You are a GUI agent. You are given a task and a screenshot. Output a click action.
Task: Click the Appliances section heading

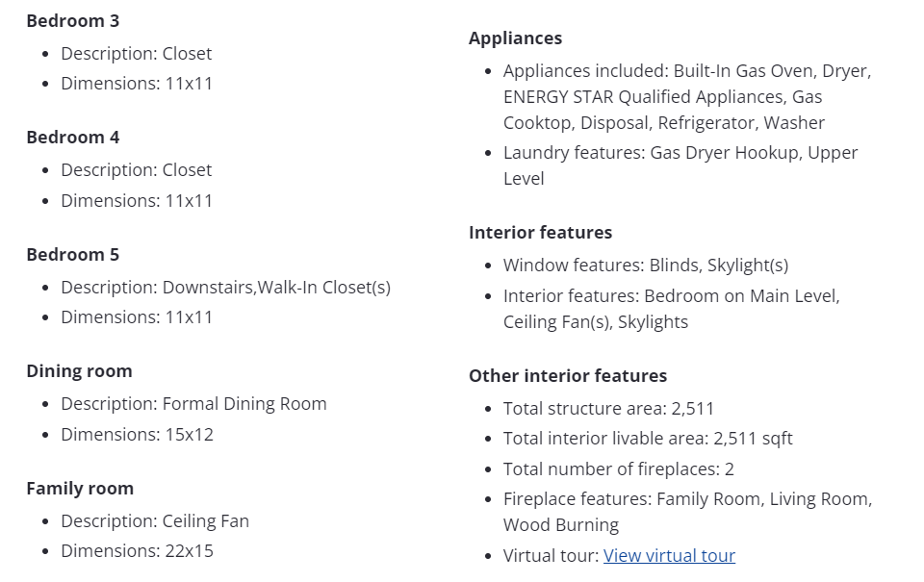(516, 38)
